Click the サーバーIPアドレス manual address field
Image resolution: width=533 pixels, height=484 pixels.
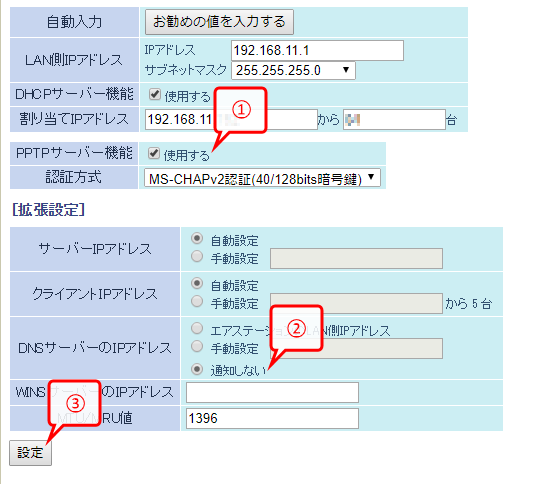[x=356, y=258]
